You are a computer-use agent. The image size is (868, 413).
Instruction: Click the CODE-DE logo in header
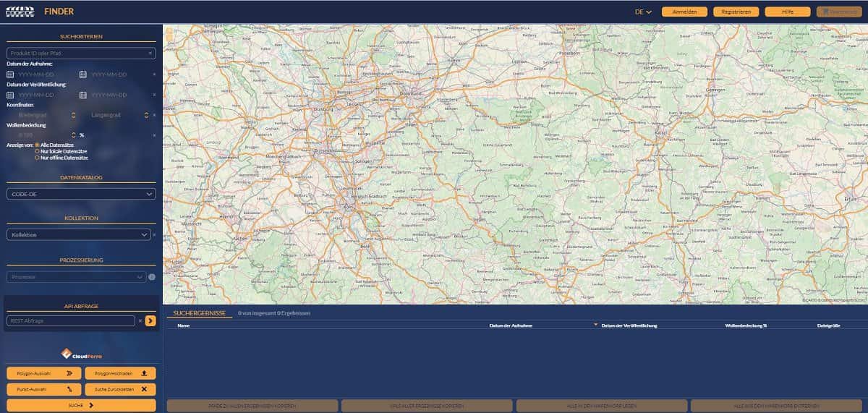(20, 12)
